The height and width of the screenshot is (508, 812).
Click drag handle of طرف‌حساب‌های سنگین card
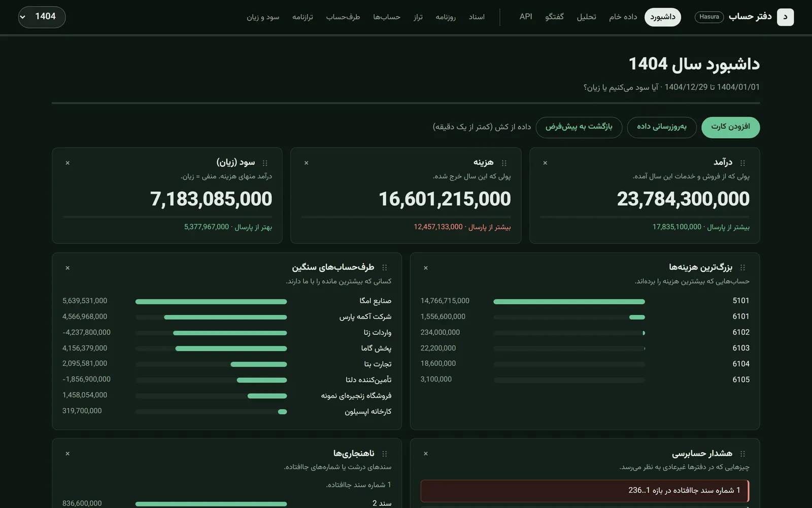[385, 268]
